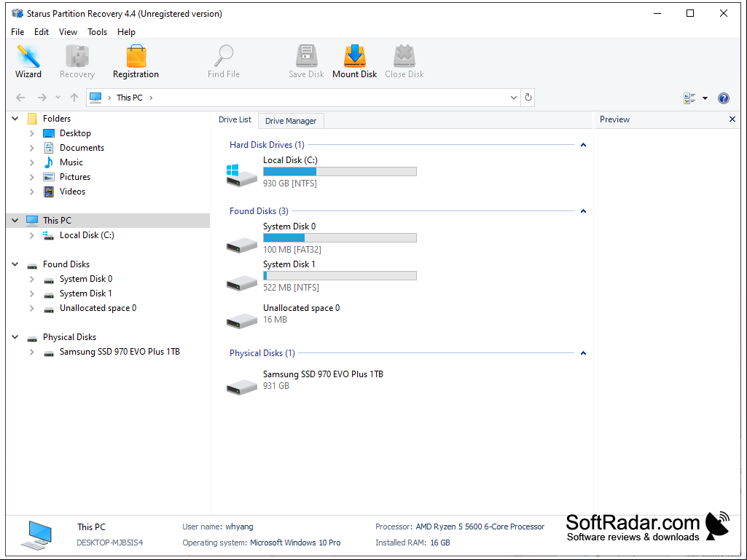Click System Disk 0 usage bar

(340, 237)
